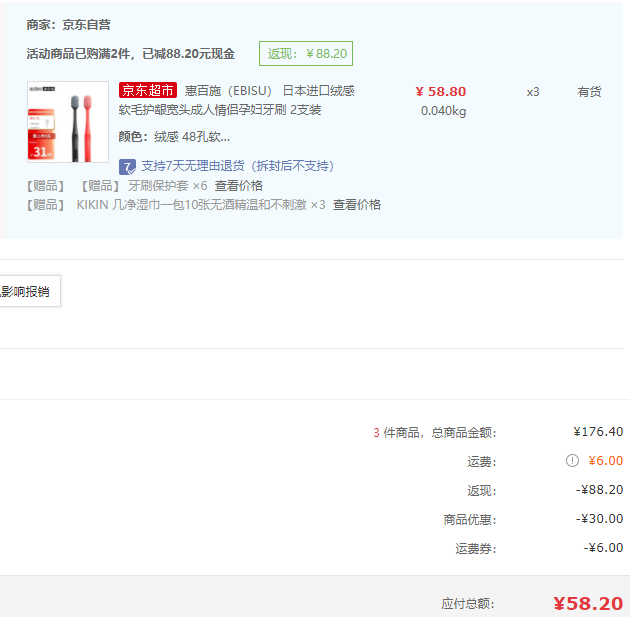Click the 7-day return policy icon
This screenshot has width=630, height=617.
[x=127, y=167]
